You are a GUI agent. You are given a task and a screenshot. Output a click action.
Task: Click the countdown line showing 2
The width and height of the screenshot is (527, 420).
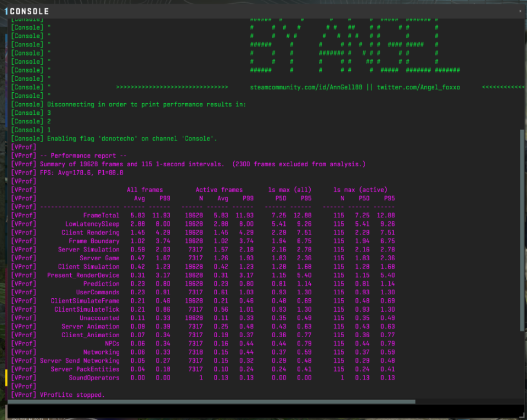[49, 121]
